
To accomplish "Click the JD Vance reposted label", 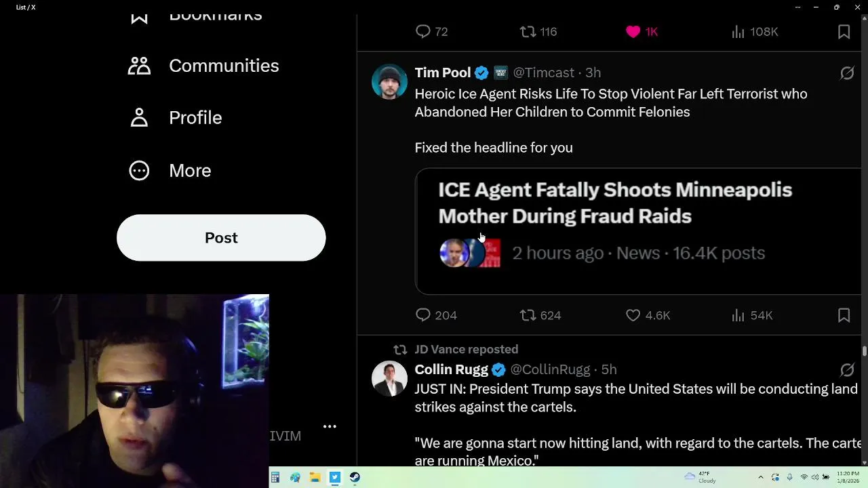I will (467, 350).
